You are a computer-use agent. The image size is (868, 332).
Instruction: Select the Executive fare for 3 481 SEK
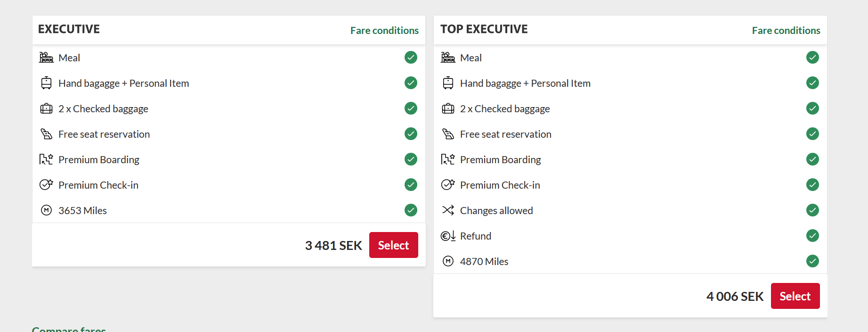[x=393, y=245]
